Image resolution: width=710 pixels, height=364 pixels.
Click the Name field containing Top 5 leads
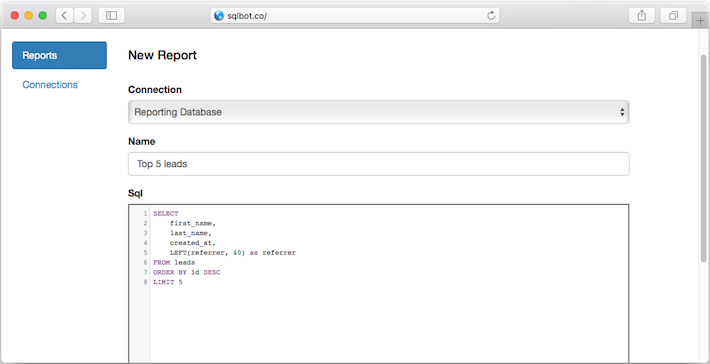tap(379, 164)
